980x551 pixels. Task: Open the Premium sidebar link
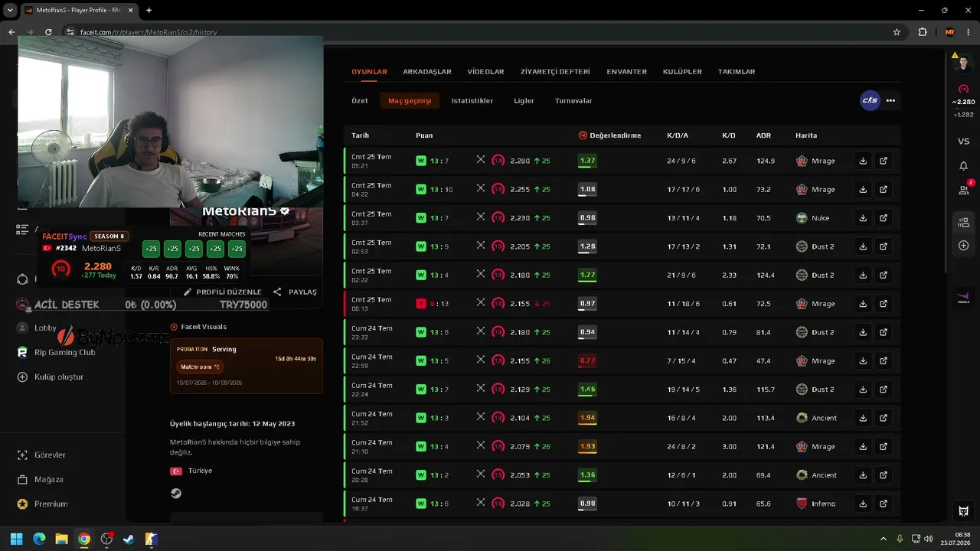51,504
